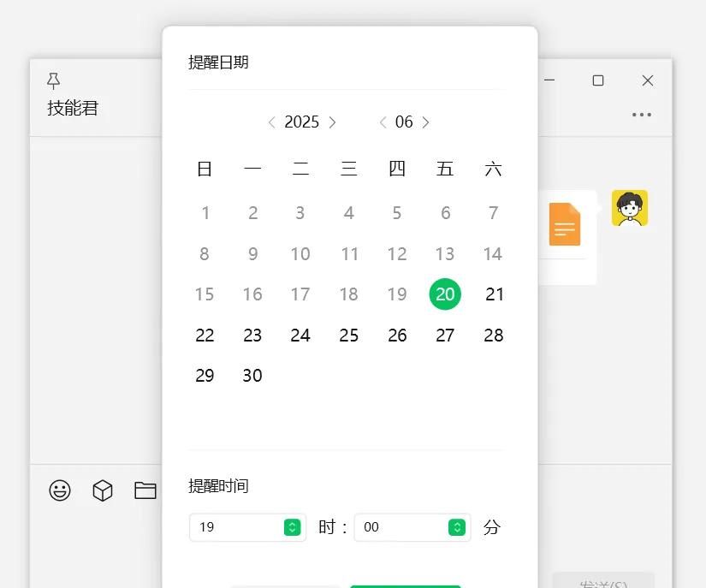Pick date 26 in the calendar
706x588 pixels.
point(397,336)
